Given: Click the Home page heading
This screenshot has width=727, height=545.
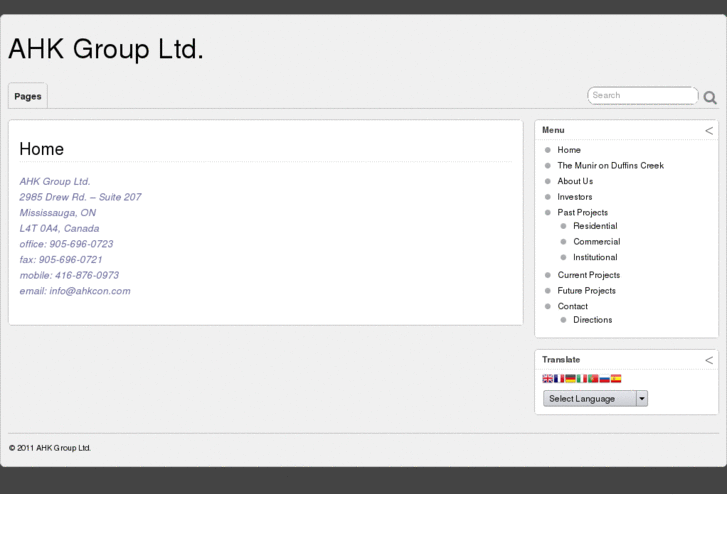Looking at the screenshot, I should tap(42, 149).
